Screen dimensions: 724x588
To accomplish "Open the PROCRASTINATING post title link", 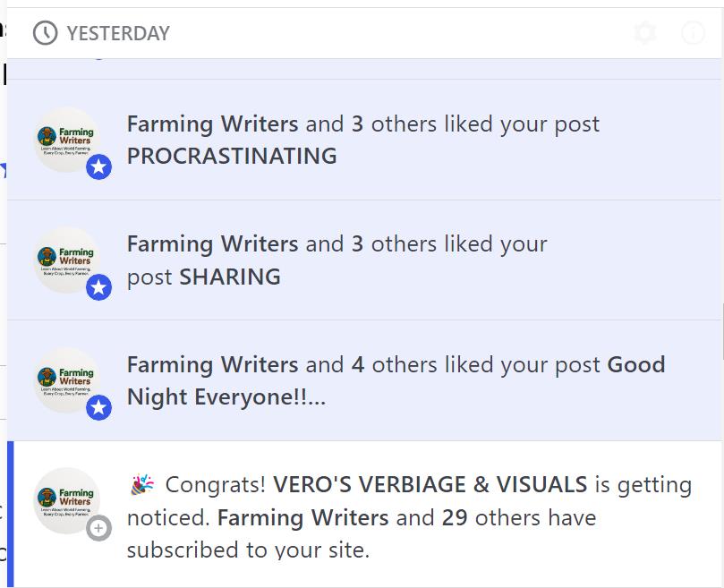I will click(232, 156).
